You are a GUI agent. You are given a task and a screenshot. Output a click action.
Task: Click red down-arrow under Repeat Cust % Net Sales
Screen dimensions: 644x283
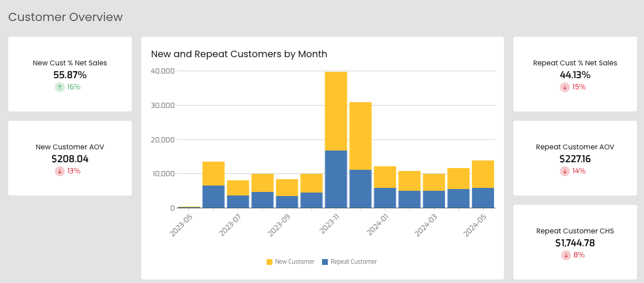point(565,87)
